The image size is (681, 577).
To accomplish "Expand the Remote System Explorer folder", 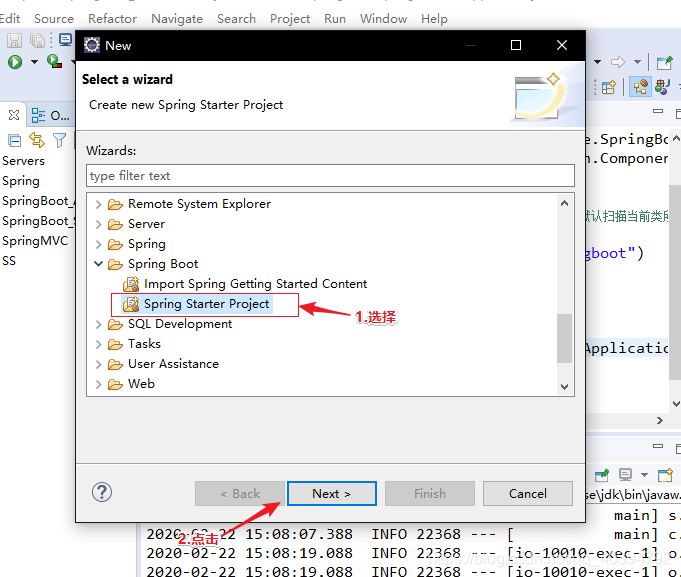I will point(99,204).
